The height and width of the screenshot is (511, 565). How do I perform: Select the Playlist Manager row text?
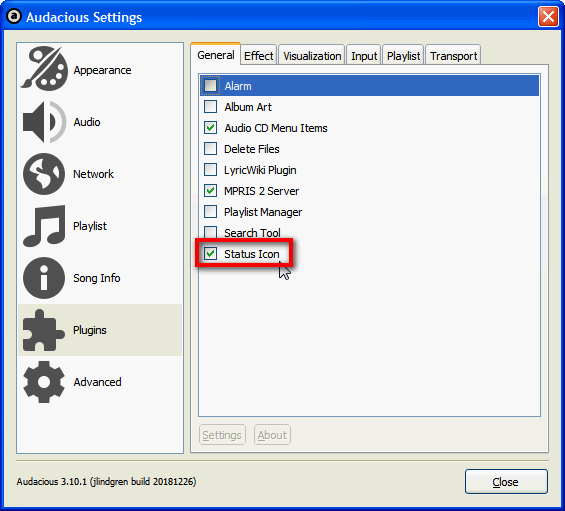263,212
